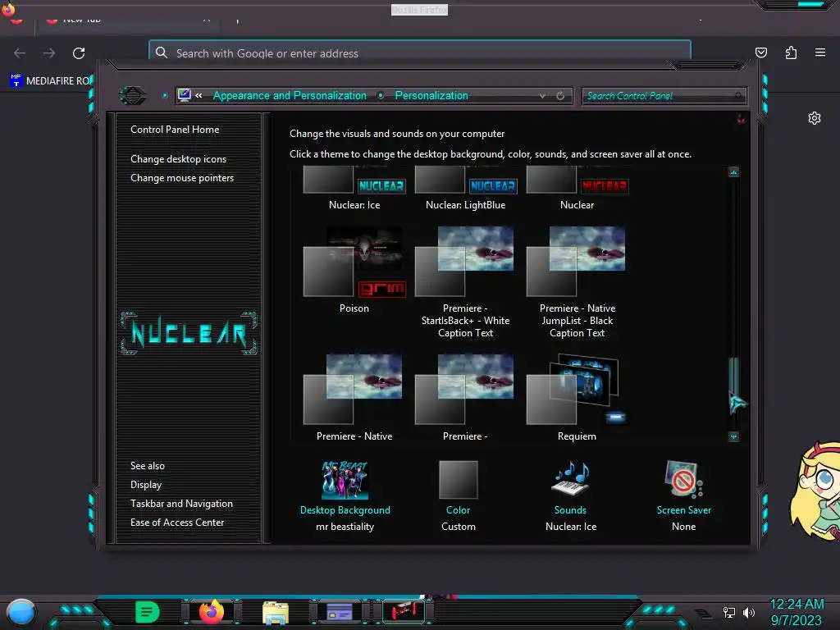This screenshot has width=840, height=630.
Task: Open Control Panel Home
Action: (x=175, y=129)
